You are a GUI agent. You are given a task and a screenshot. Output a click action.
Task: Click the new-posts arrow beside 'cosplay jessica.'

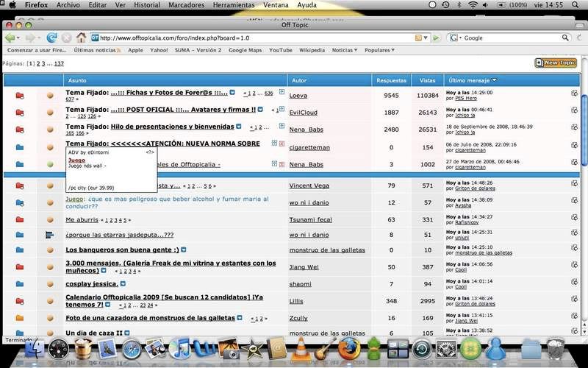(x=122, y=283)
